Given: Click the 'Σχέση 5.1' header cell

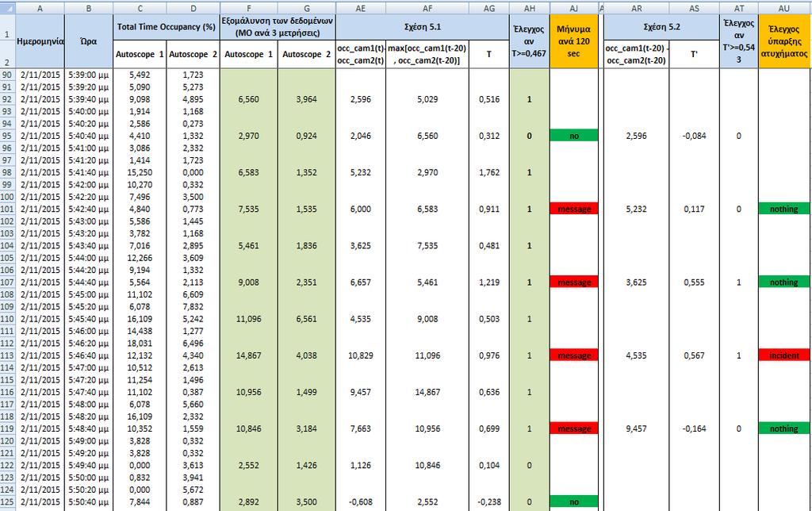Looking at the screenshot, I should [x=423, y=27].
